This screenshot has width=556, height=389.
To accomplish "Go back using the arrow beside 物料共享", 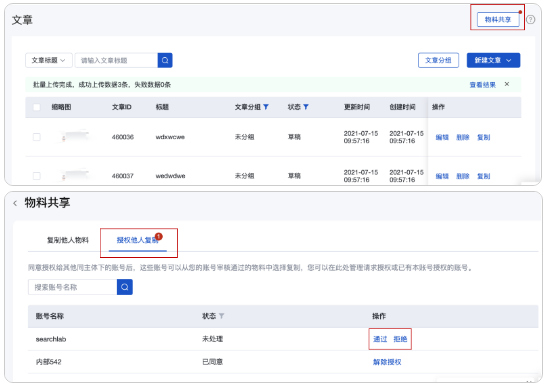I will pyautogui.click(x=15, y=203).
